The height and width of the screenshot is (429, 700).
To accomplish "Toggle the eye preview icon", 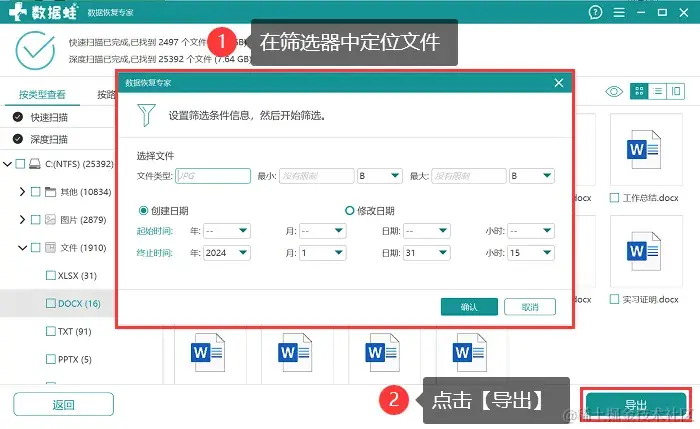I will pos(614,92).
